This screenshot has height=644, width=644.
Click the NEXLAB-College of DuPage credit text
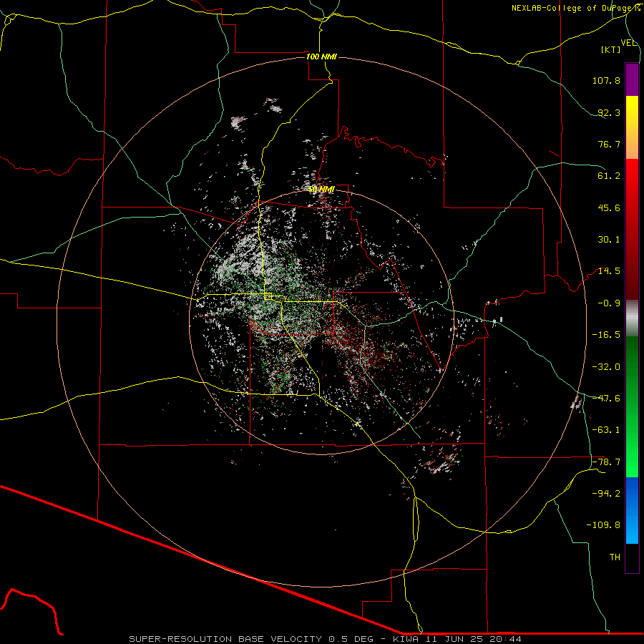point(575,8)
